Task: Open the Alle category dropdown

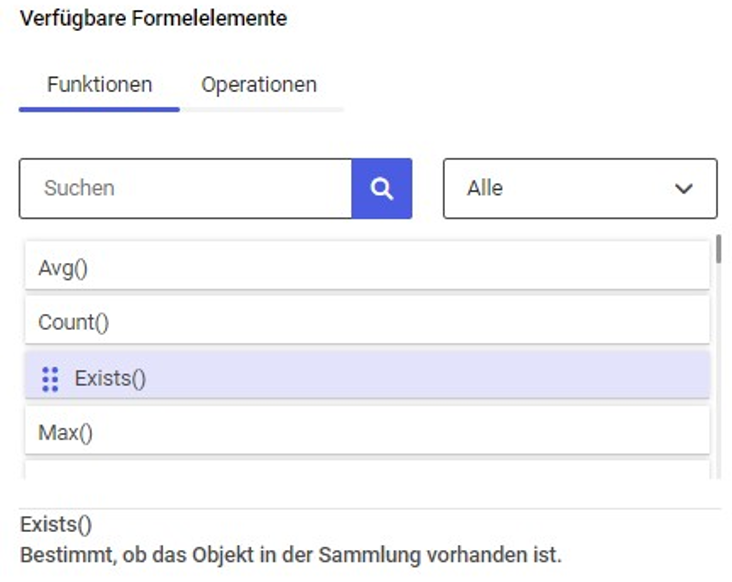Action: 580,188
